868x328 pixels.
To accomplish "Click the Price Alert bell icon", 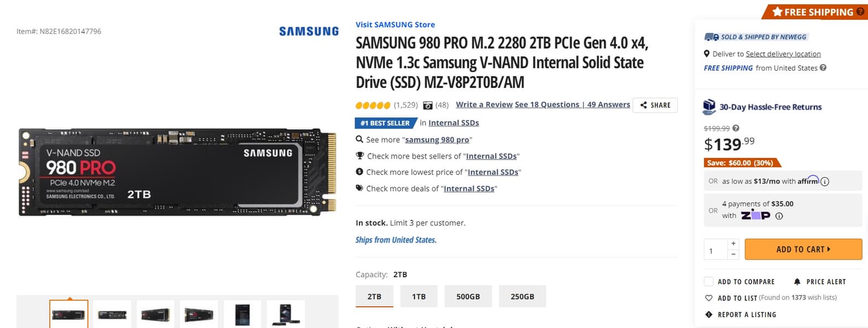I will click(x=797, y=282).
